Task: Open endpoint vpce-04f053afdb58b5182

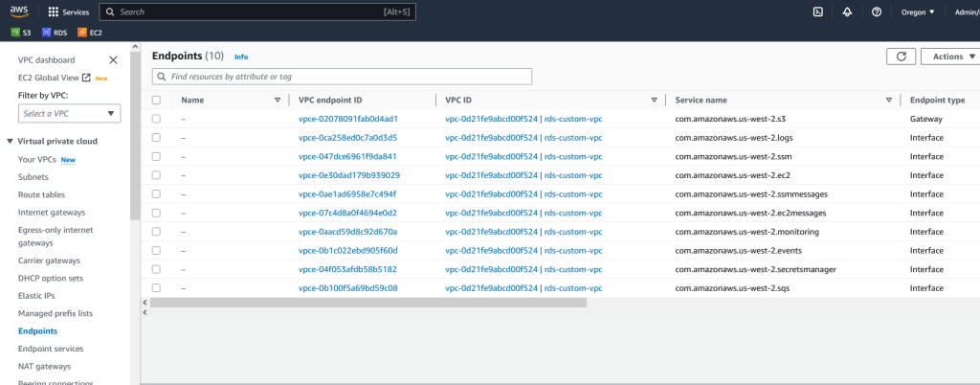Action: tap(347, 269)
